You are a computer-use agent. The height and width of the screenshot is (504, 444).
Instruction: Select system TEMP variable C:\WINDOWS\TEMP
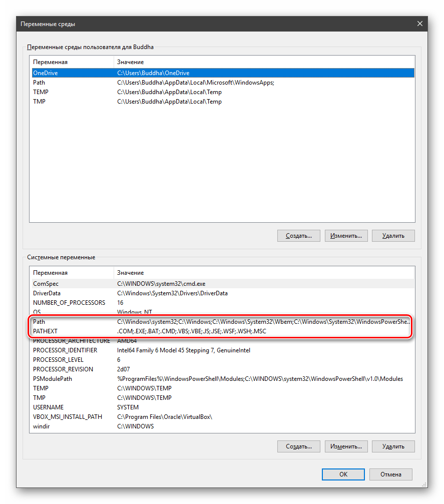point(223,388)
